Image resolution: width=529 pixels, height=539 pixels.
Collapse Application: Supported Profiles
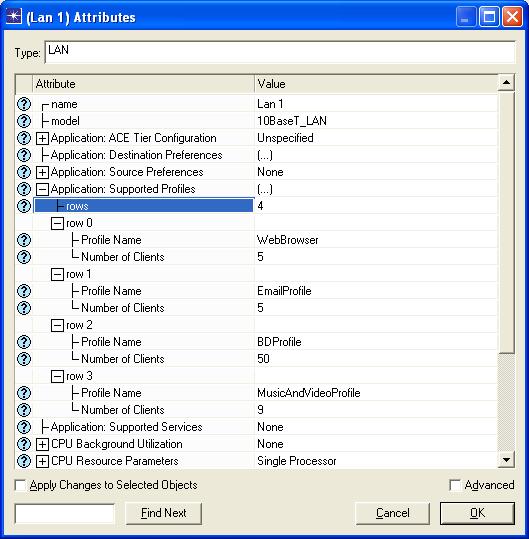(42, 189)
